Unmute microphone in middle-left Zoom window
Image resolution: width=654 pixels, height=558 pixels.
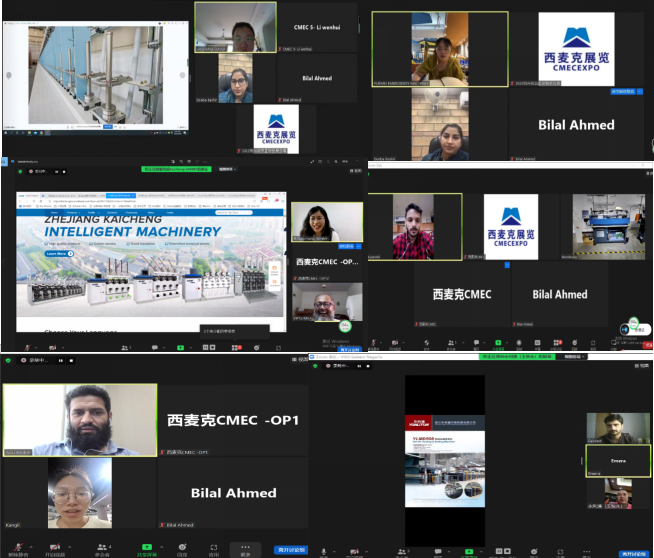pyautogui.click(x=27, y=347)
